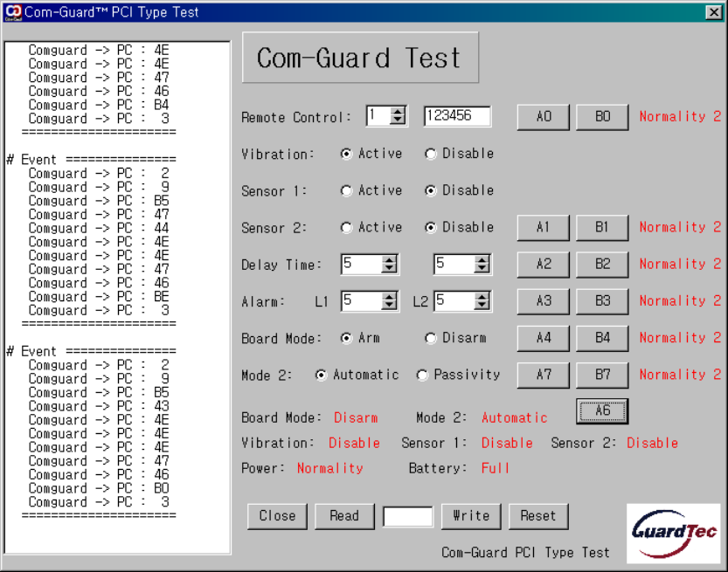Click the Com-Guard title bar app icon
Image resolution: width=728 pixels, height=572 pixels.
click(13, 12)
